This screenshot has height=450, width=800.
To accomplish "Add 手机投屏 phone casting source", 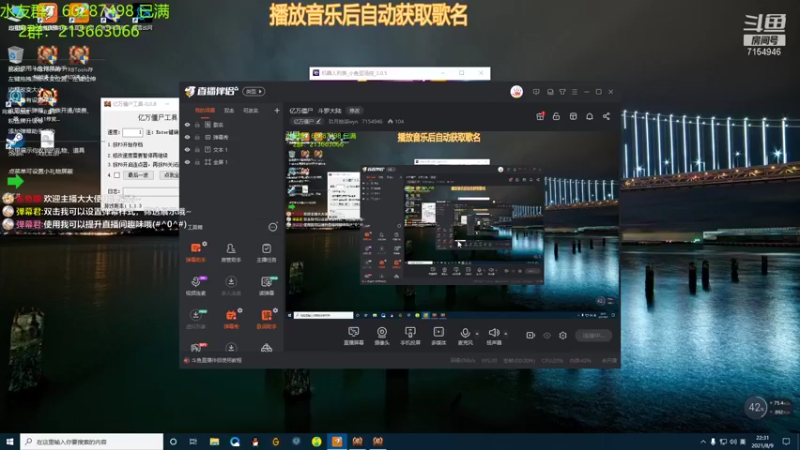I will pyautogui.click(x=410, y=336).
